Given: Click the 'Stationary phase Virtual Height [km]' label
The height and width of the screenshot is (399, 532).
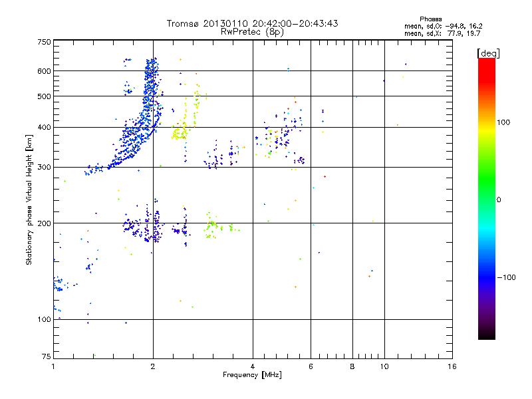Looking at the screenshot, I should [x=29, y=200].
